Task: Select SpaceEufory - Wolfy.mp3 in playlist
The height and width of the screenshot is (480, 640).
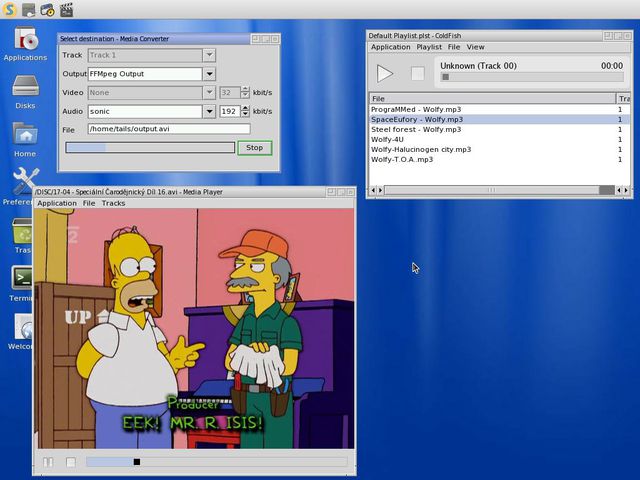Action: tap(500, 120)
